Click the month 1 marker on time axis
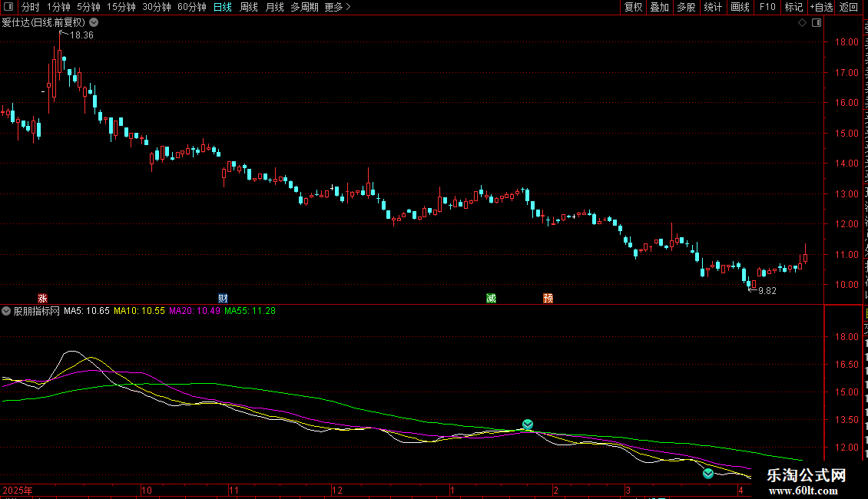Screen dimensions: 868x499 452,490
